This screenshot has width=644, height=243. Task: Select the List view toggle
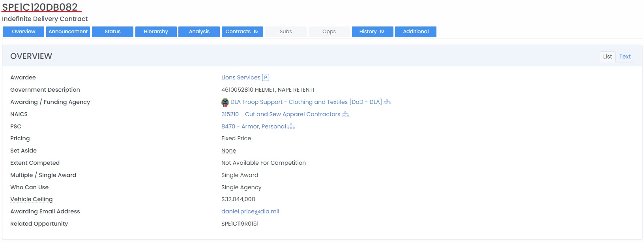coord(607,57)
